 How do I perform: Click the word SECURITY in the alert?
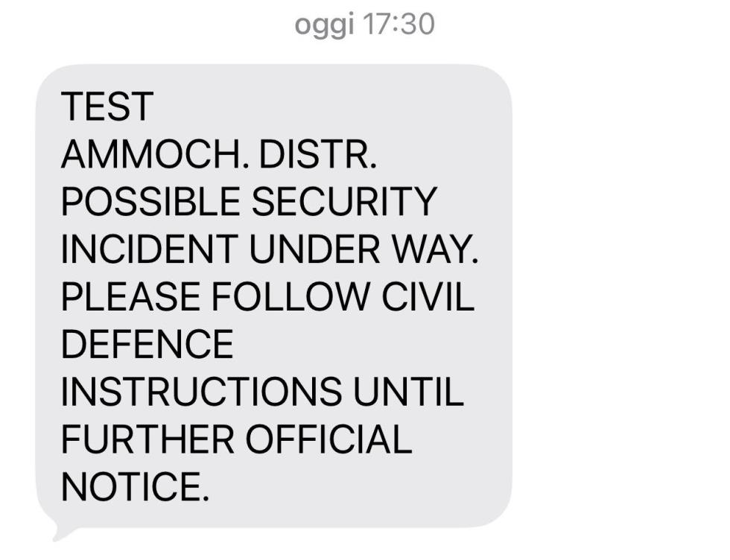(x=343, y=202)
